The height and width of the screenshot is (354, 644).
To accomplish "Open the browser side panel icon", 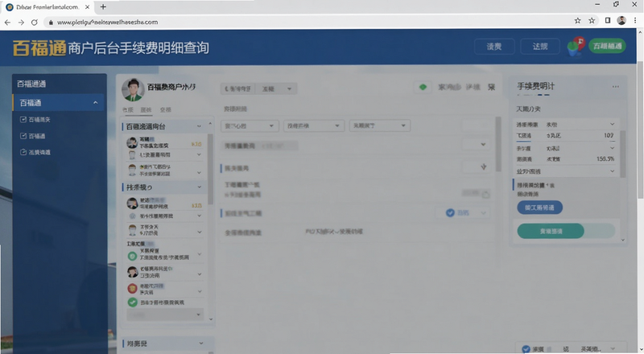I will (608, 21).
